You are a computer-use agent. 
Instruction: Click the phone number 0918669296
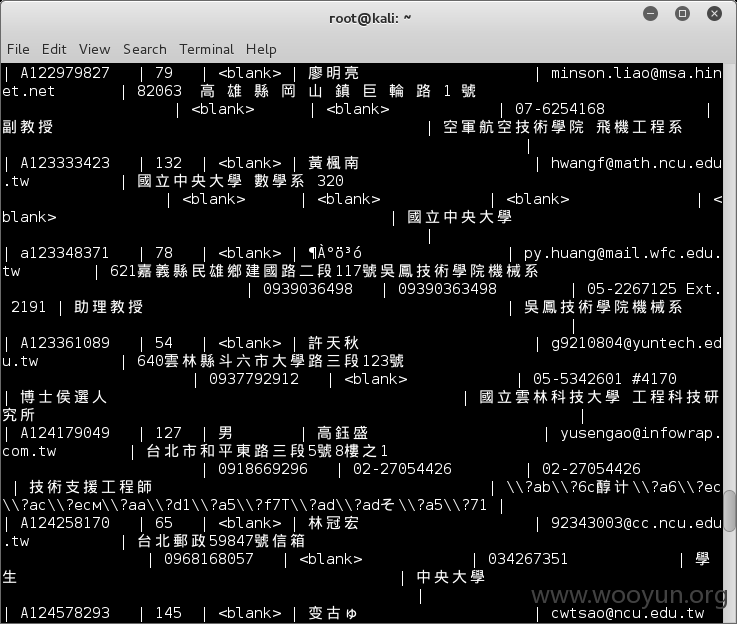pos(263,469)
